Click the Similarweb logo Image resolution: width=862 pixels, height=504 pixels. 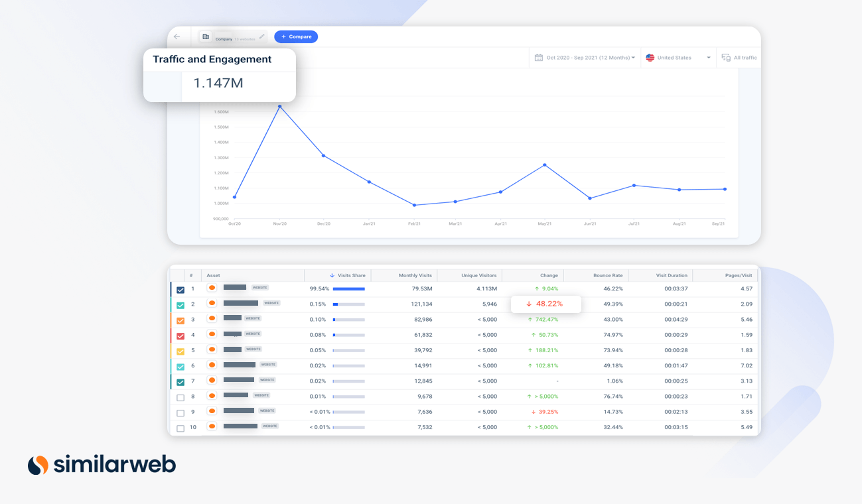[x=102, y=464]
